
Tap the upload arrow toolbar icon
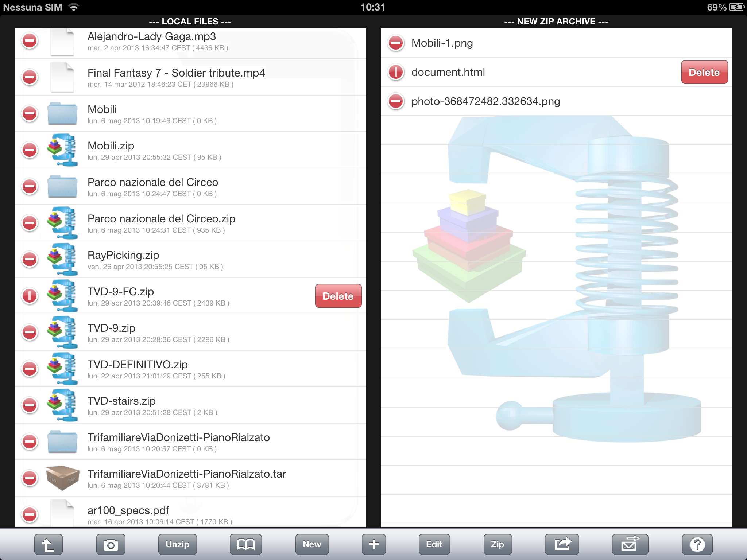point(49,544)
